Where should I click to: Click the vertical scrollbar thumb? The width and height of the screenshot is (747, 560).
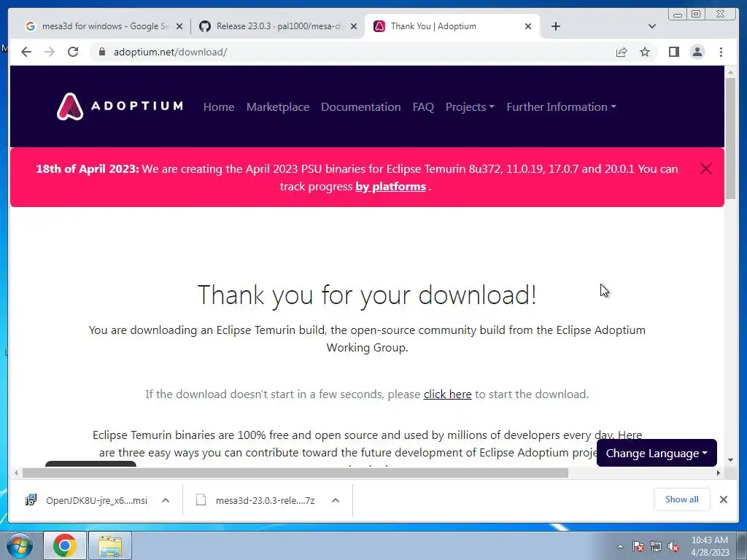point(730,138)
